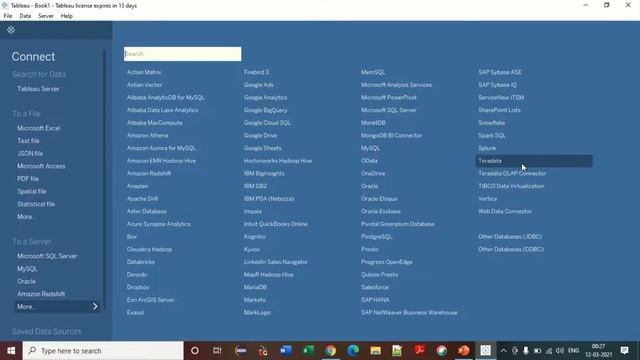Screen dimensions: 640x360
Task: Connect to a Spatial file
Action: point(31,191)
